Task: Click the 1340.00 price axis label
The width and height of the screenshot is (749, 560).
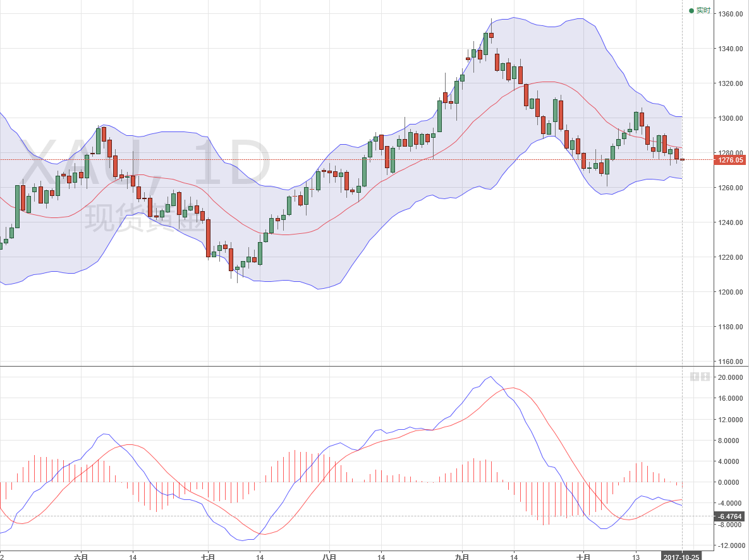Action: click(x=731, y=49)
